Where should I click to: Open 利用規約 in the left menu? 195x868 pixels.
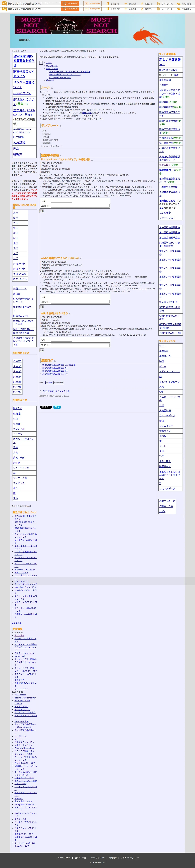[x=19, y=142]
